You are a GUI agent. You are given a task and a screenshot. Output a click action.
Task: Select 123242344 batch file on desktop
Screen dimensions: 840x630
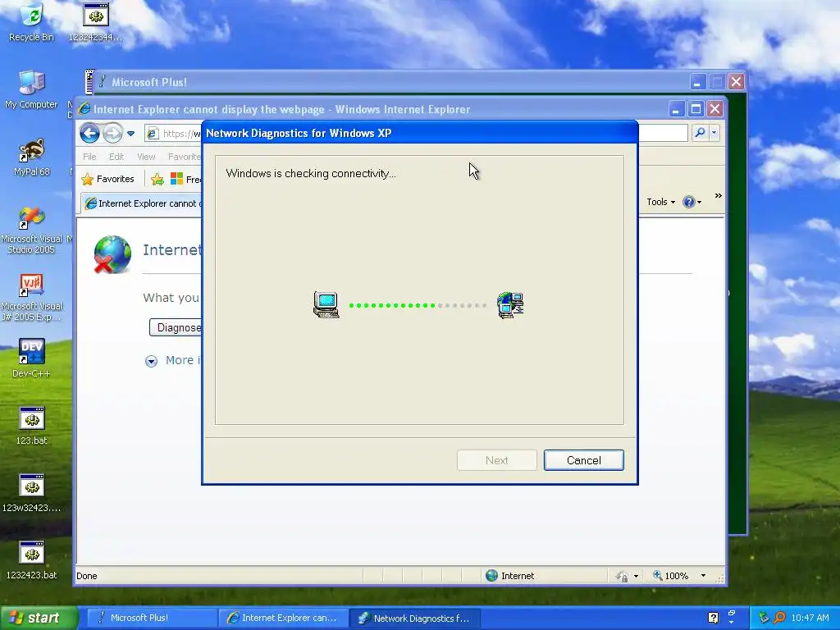[95, 22]
